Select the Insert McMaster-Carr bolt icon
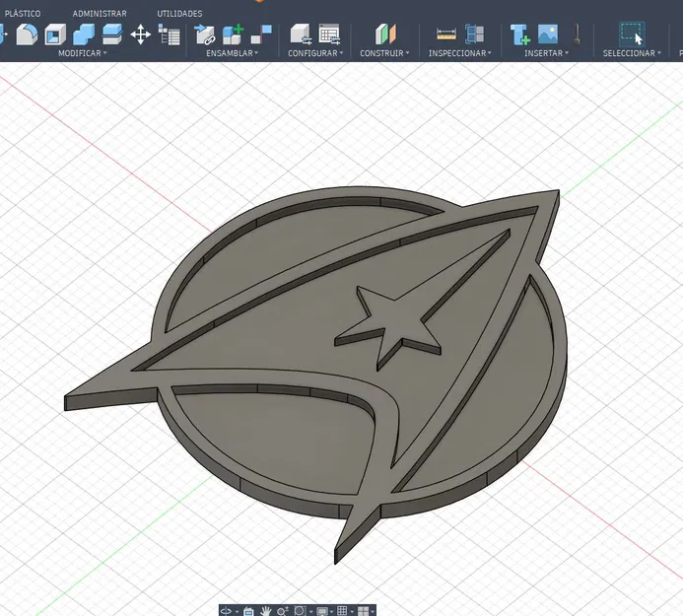The height and width of the screenshot is (616, 683). point(577,34)
